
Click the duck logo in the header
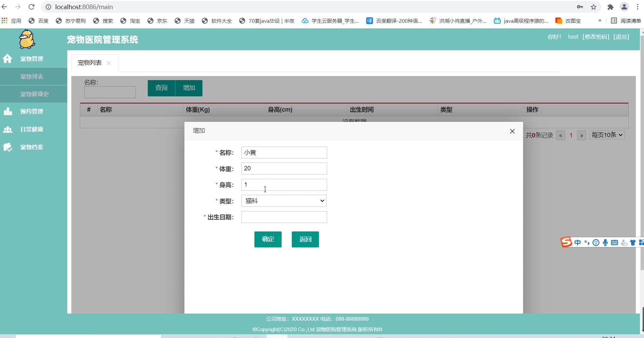click(27, 39)
